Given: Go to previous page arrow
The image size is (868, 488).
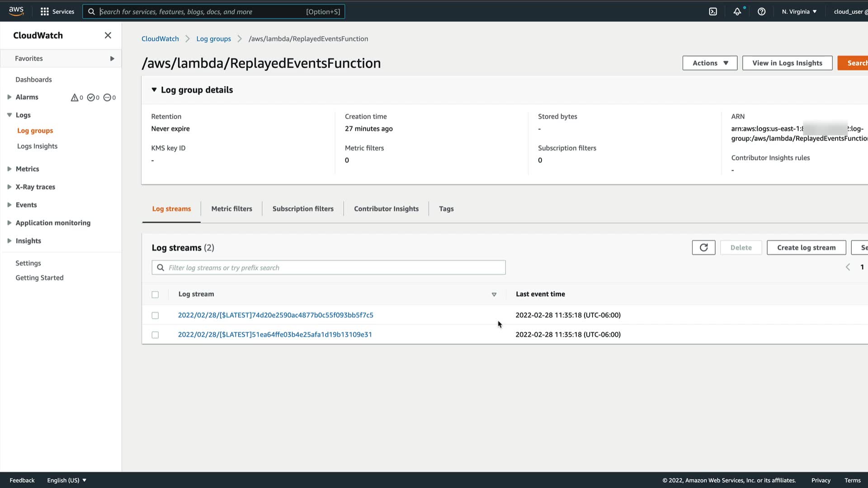Looking at the screenshot, I should [848, 267].
